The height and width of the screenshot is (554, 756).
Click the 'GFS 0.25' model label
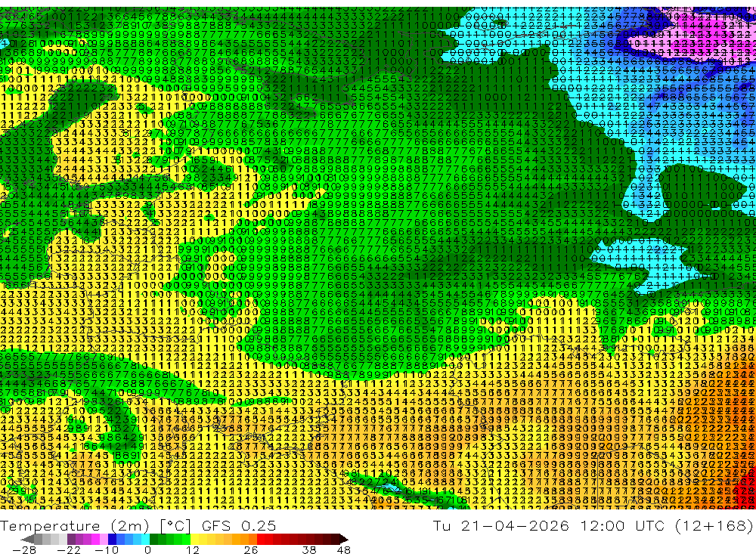coord(239,525)
